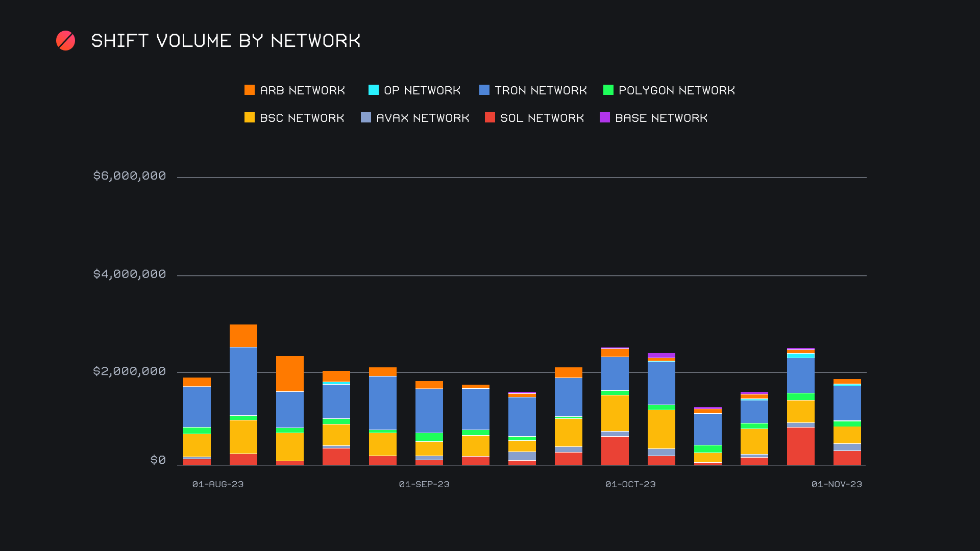Screen dimensions: 980x551
Task: Click the 01-OCT-23 axis date label
Action: click(x=630, y=484)
